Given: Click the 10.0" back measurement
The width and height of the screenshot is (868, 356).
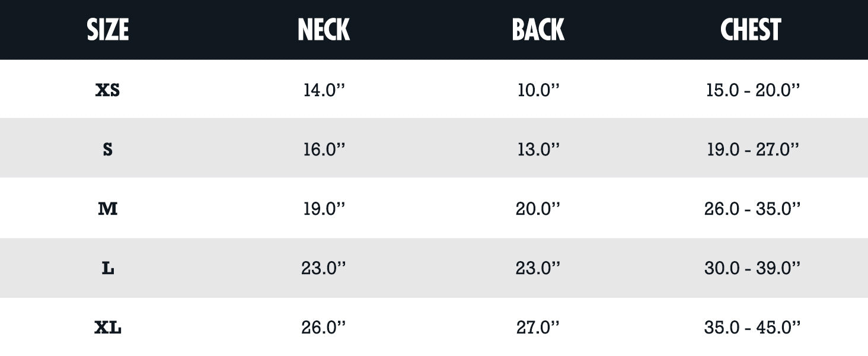Looking at the screenshot, I should [x=538, y=90].
